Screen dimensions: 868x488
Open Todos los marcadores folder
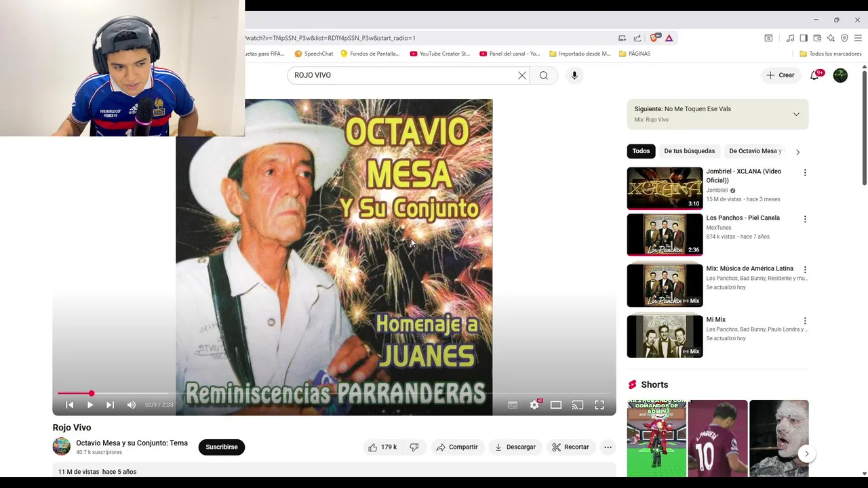831,54
